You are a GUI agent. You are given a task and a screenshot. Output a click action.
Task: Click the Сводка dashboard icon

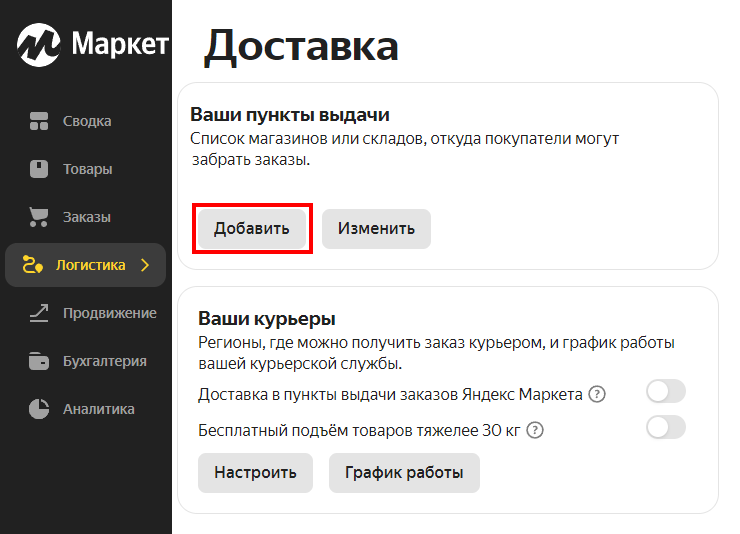[39, 121]
